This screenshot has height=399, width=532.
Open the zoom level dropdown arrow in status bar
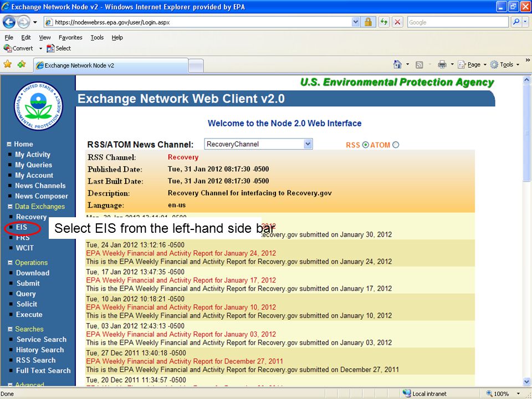(x=518, y=393)
